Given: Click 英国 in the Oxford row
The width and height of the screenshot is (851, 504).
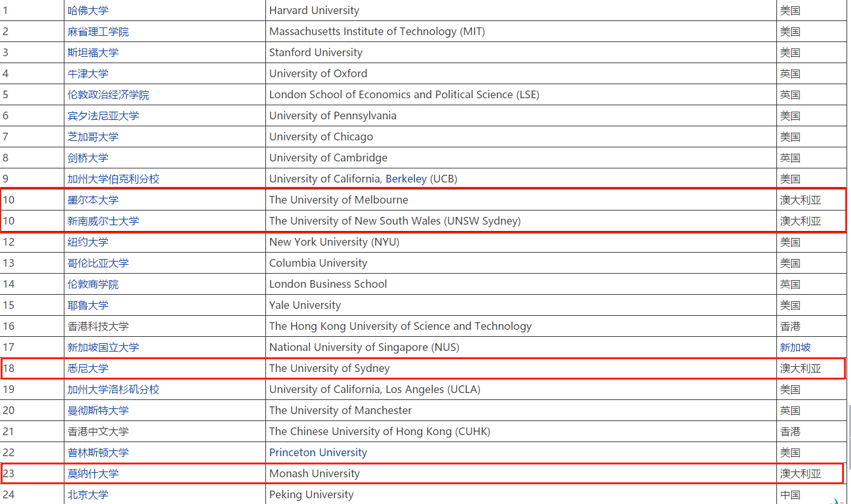Looking at the screenshot, I should [x=790, y=73].
